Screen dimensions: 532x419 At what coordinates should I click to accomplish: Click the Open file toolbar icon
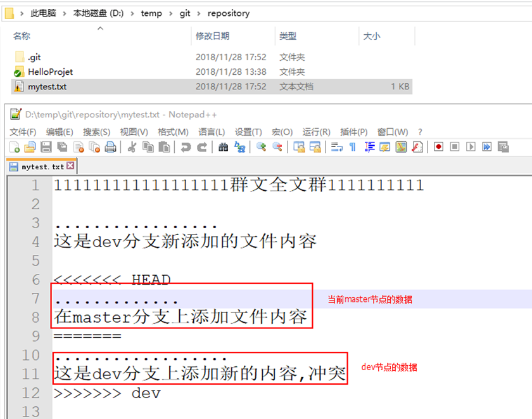point(30,147)
